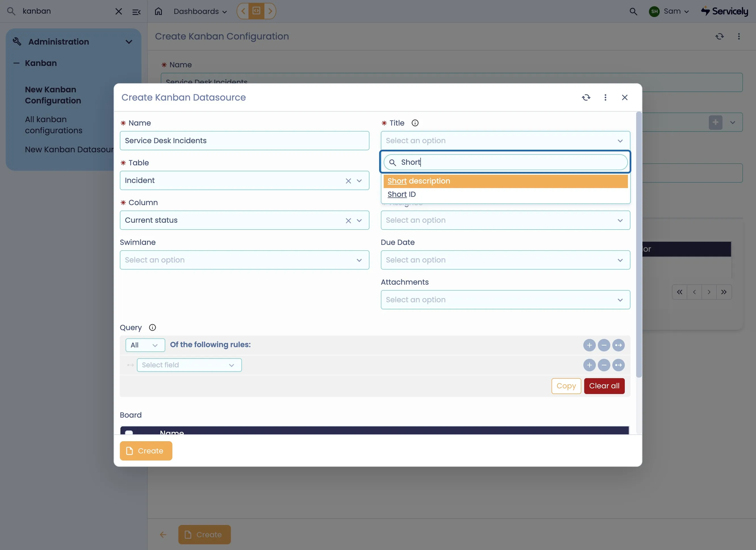Jump to the first page in the background pager
756x550 pixels.
(680, 292)
